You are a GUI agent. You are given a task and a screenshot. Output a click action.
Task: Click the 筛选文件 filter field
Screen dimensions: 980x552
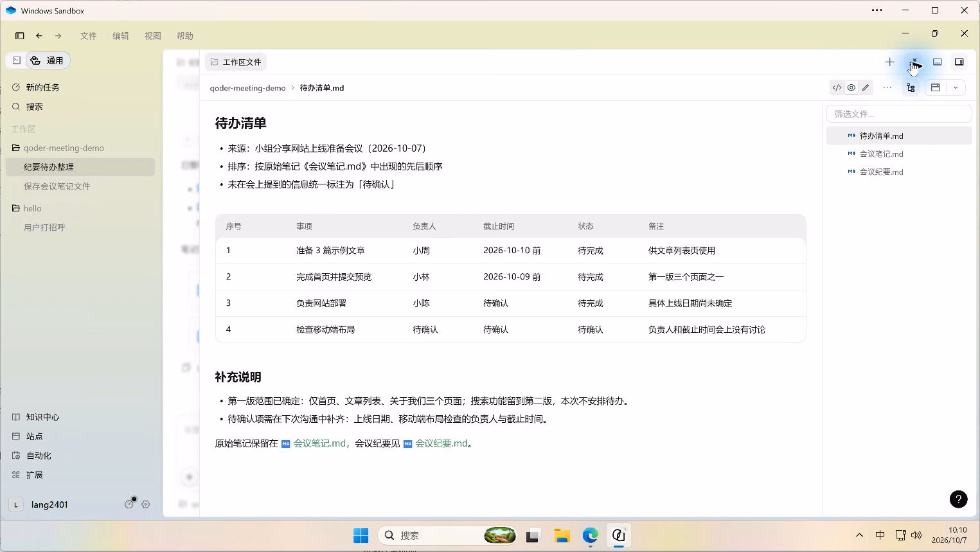[898, 114]
